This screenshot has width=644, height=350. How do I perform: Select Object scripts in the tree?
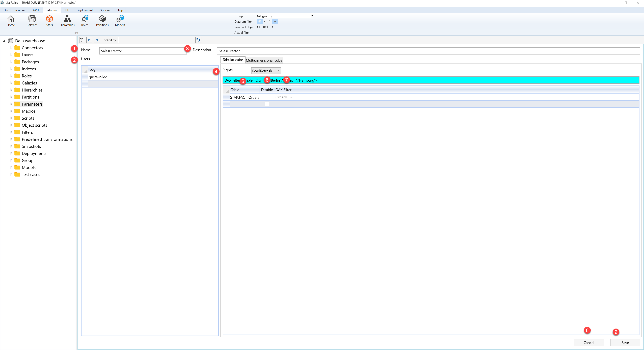click(34, 125)
